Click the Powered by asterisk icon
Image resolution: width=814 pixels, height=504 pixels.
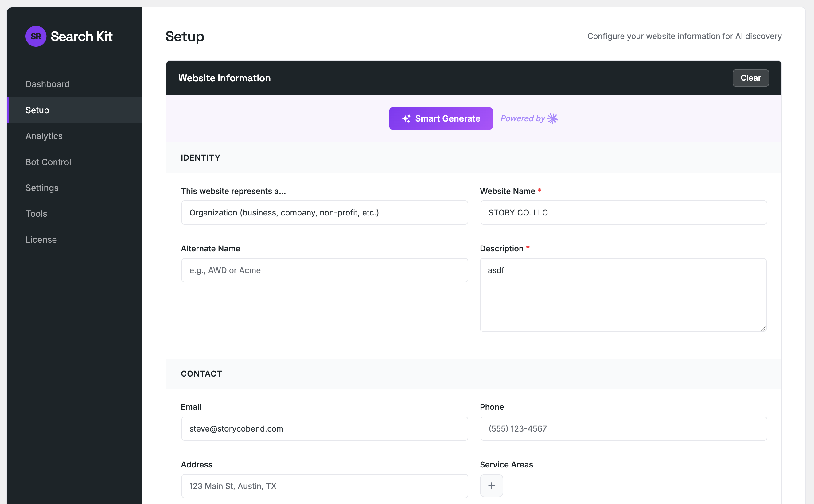[x=553, y=118]
